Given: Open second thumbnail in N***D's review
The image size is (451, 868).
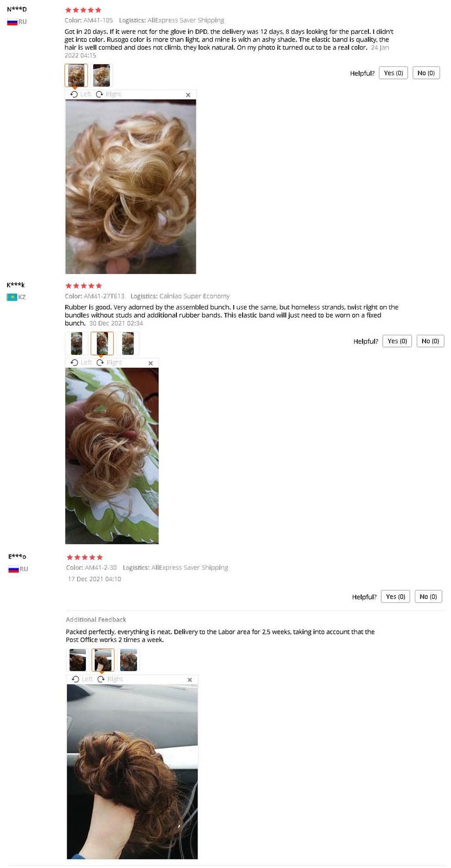Looking at the screenshot, I should (101, 75).
